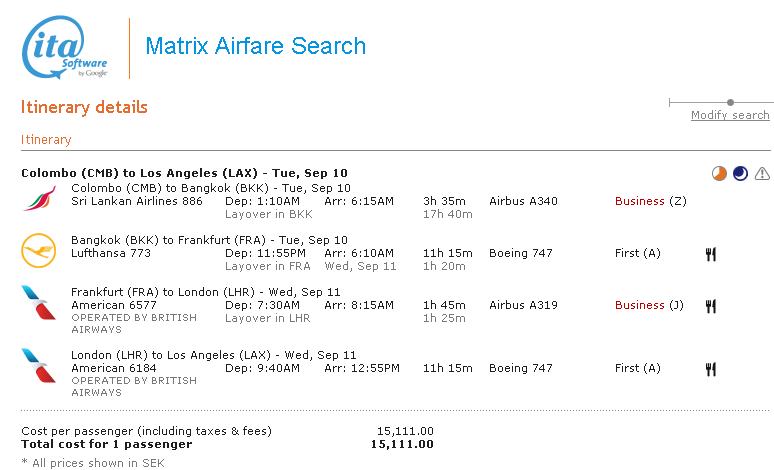Open the Modify search link
The height and width of the screenshot is (470, 774).
[x=730, y=115]
